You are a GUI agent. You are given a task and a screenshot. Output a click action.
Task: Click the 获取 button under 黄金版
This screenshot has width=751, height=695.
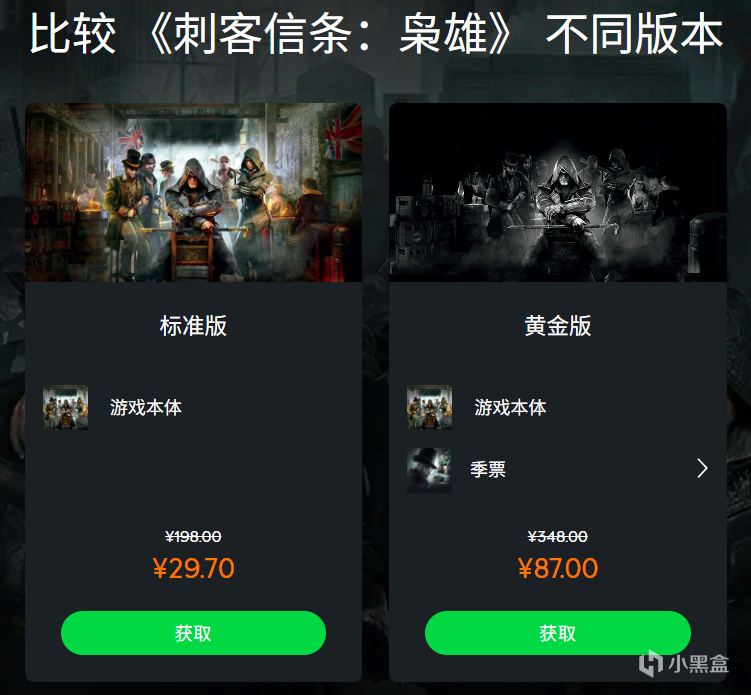(558, 633)
